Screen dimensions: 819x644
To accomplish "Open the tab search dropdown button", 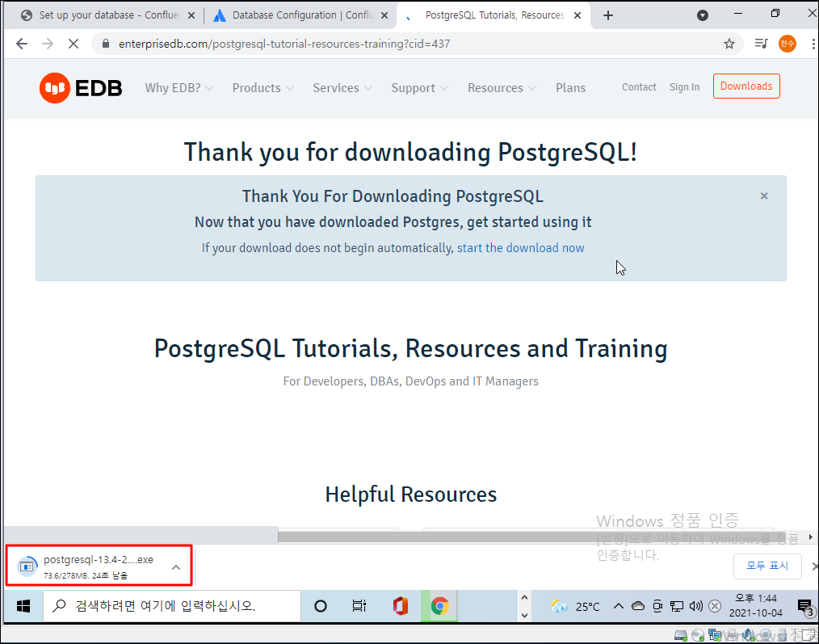I will [703, 15].
